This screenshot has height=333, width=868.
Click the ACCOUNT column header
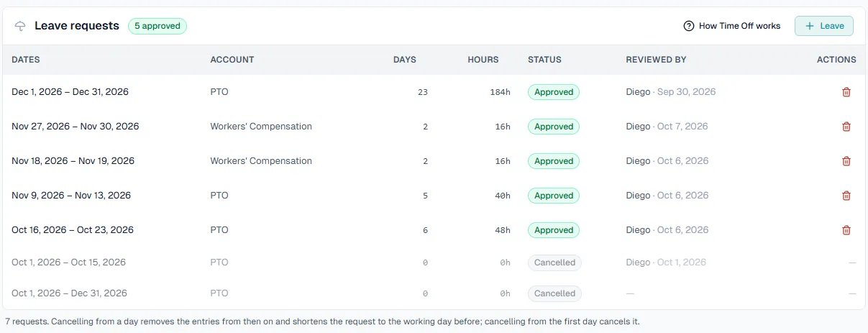[232, 60]
